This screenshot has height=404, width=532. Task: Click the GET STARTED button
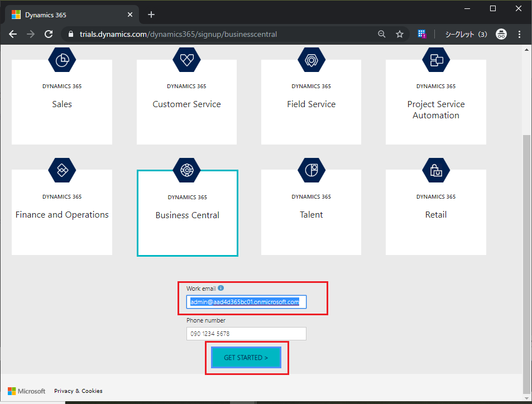click(x=246, y=358)
